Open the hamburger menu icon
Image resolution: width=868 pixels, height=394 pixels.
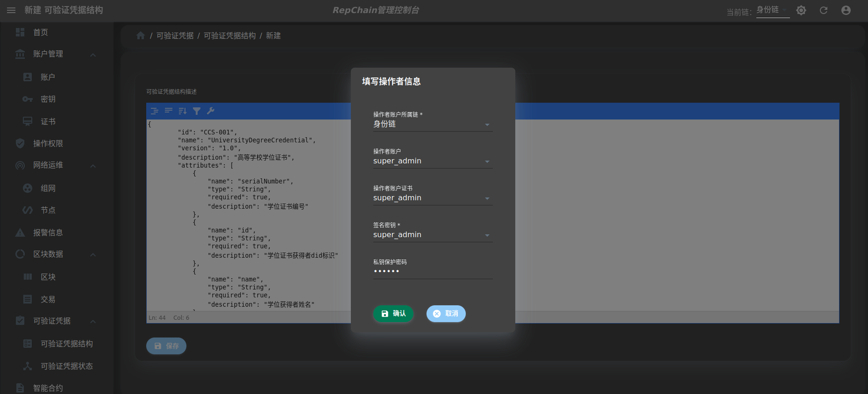pos(11,10)
